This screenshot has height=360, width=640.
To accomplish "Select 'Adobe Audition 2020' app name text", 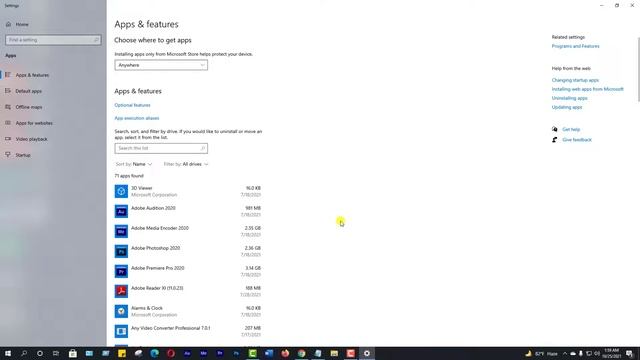I will point(153,208).
